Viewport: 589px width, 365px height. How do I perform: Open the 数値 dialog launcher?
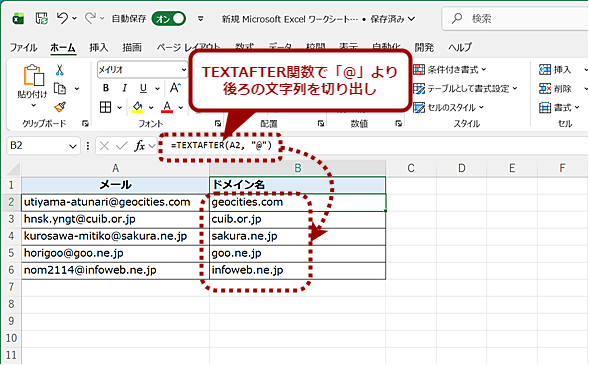point(398,123)
